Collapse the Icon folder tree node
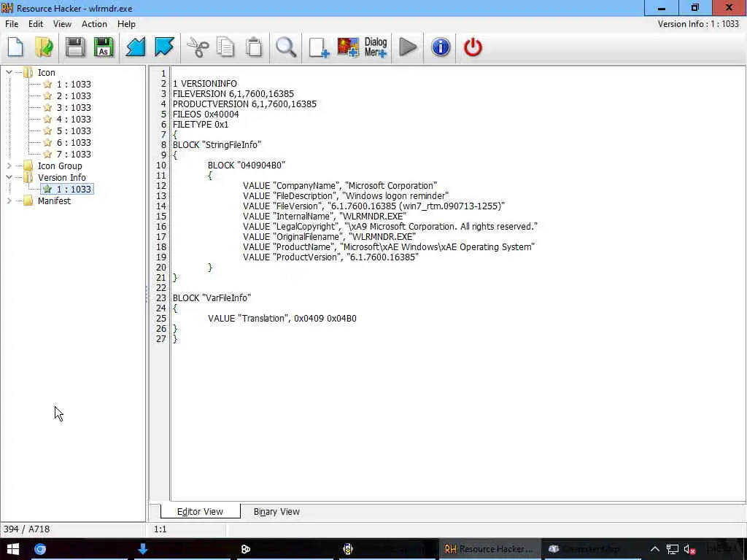The width and height of the screenshot is (747, 560). pos(9,72)
